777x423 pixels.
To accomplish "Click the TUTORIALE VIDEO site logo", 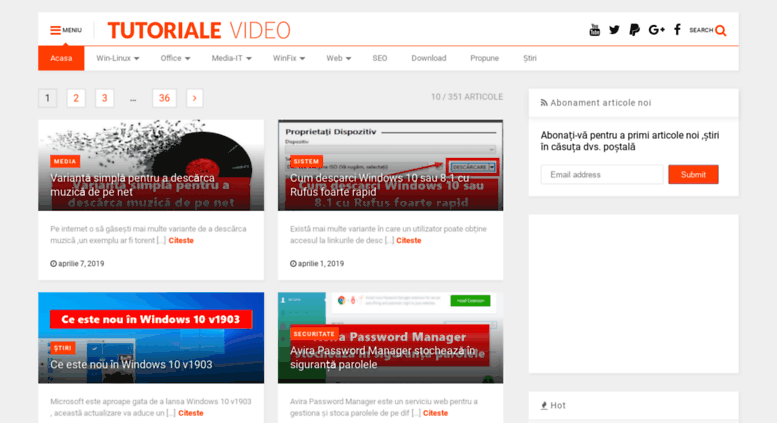I will click(199, 31).
